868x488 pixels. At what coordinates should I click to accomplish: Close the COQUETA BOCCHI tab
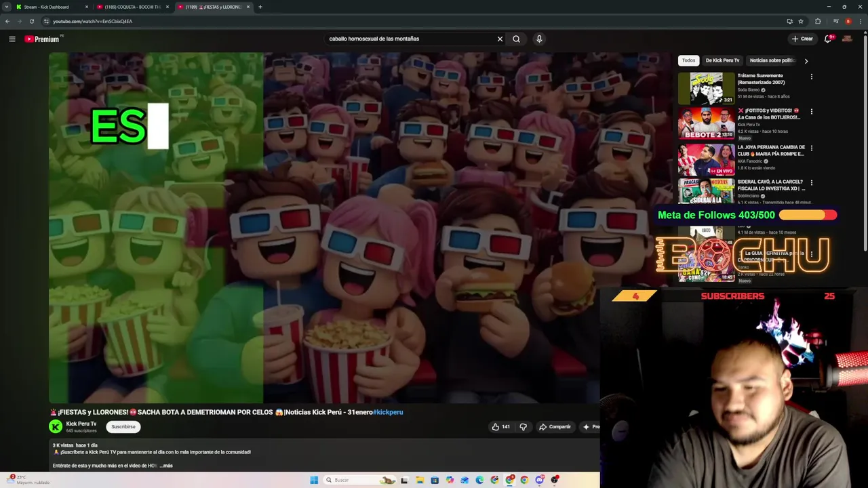[167, 7]
